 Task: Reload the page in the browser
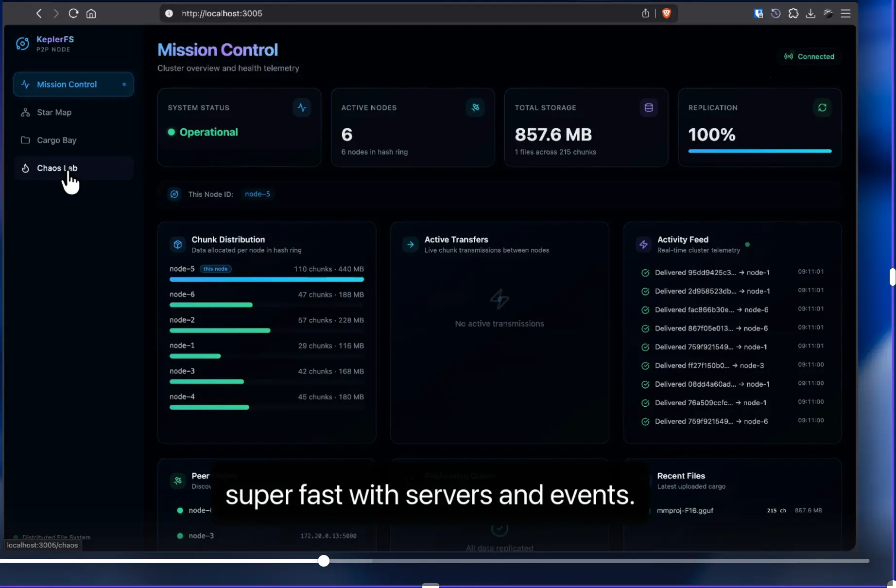pos(73,13)
